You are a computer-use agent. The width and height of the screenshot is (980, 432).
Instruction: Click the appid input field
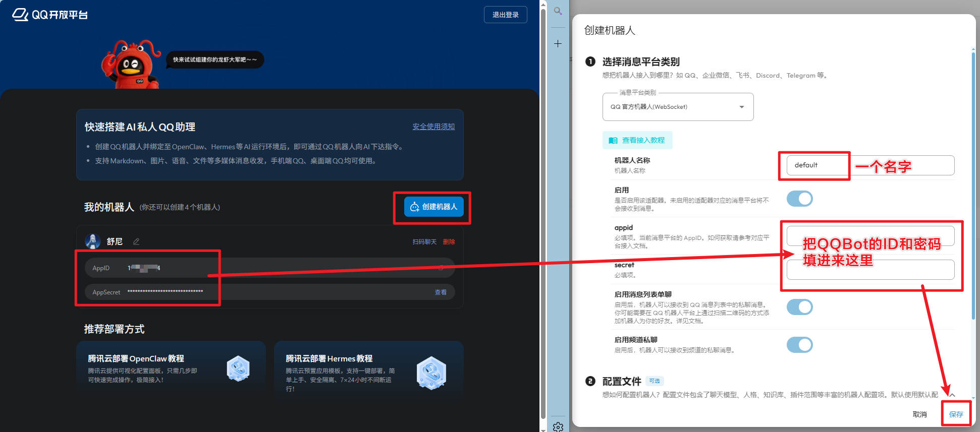(870, 236)
